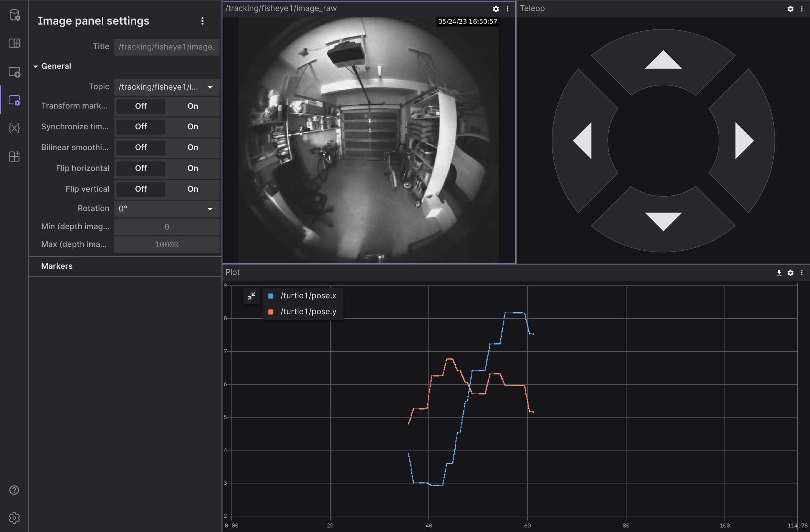Viewport: 810px width, 532px height.
Task: Open the Topic dropdown
Action: pyautogui.click(x=166, y=87)
